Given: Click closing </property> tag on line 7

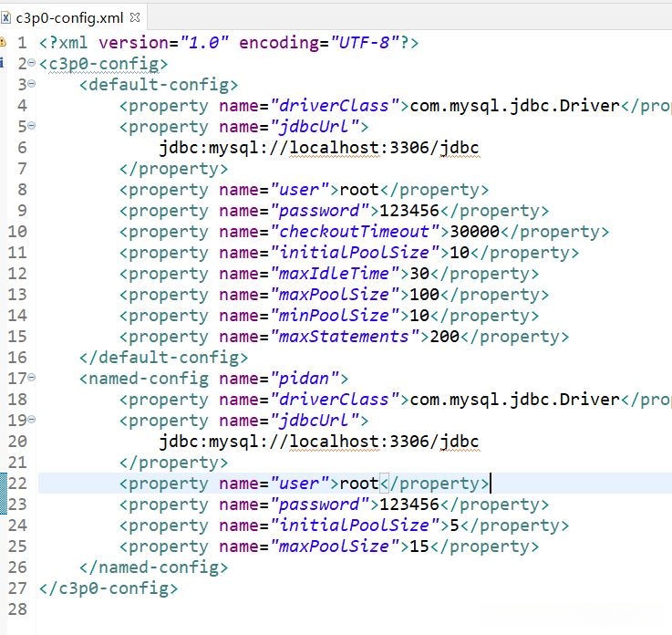Looking at the screenshot, I should (173, 169).
